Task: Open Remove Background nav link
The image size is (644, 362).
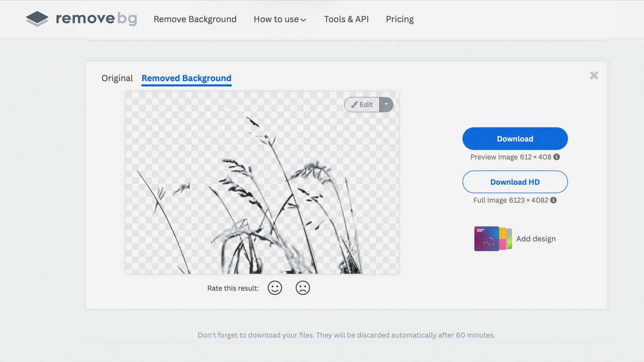Action: 195,19
